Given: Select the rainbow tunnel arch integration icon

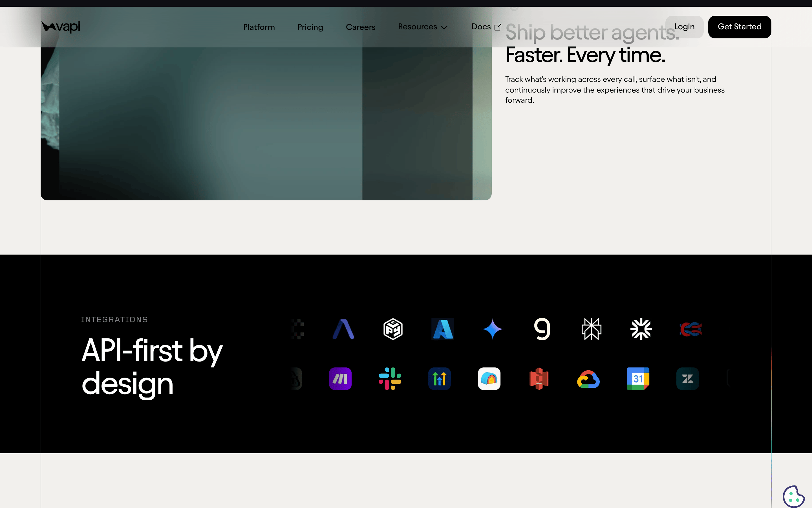Looking at the screenshot, I should point(489,379).
